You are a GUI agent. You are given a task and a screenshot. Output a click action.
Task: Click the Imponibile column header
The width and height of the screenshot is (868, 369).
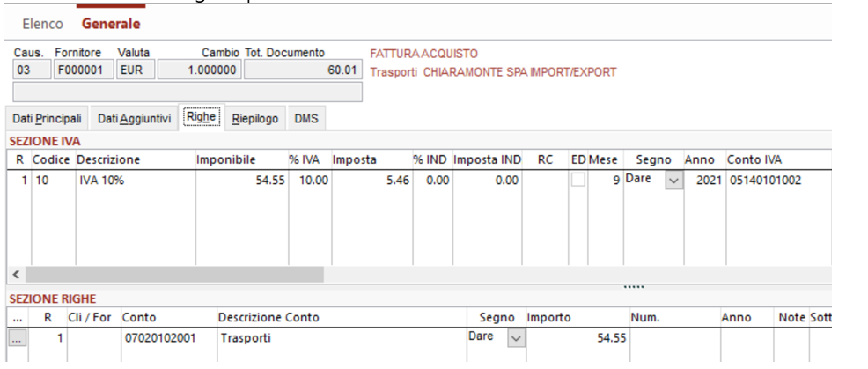tap(241, 159)
